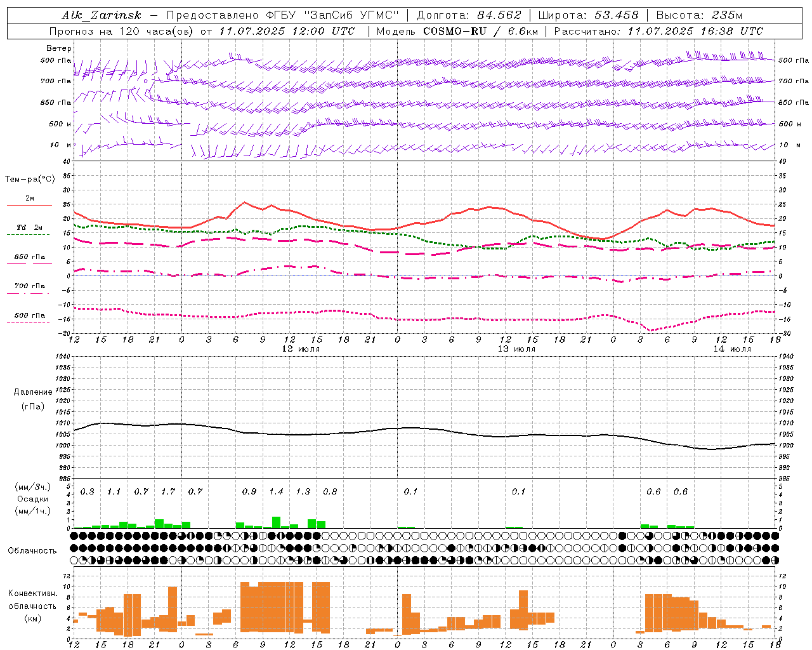The width and height of the screenshot is (812, 650).
Task: Click the '10 м' wind level label on left
Action: click(x=61, y=145)
